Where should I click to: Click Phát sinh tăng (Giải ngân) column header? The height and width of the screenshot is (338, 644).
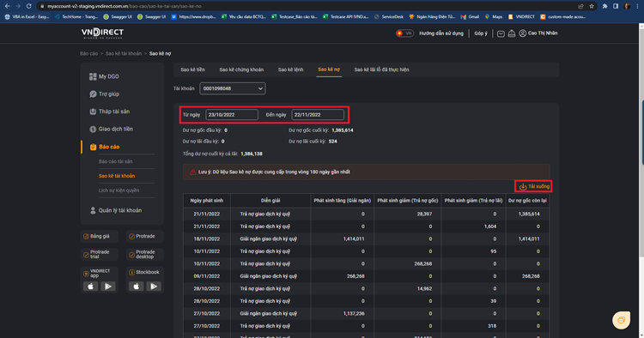tap(343, 201)
